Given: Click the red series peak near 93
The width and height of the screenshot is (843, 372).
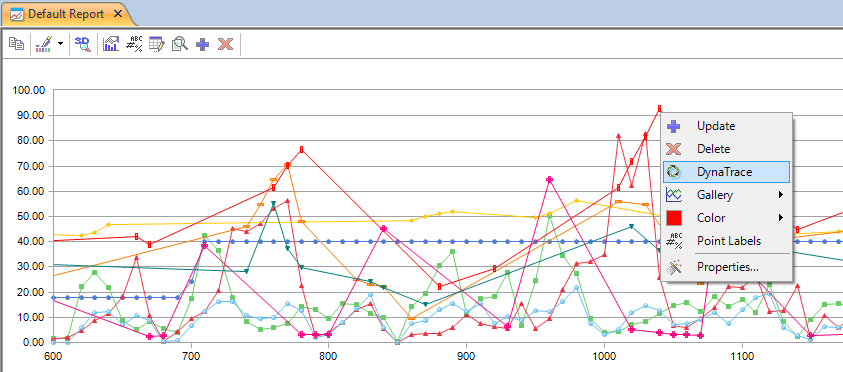Looking at the screenshot, I should tap(660, 109).
